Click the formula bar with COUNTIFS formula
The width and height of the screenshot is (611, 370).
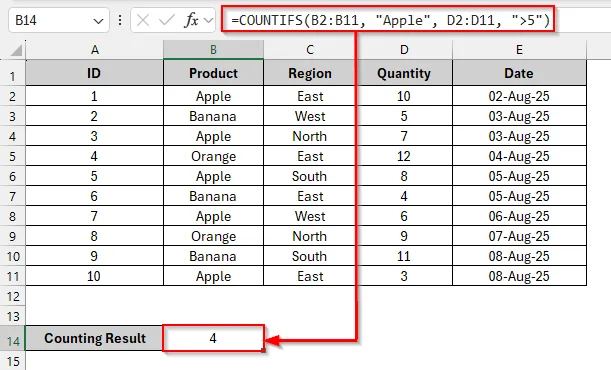pyautogui.click(x=388, y=19)
